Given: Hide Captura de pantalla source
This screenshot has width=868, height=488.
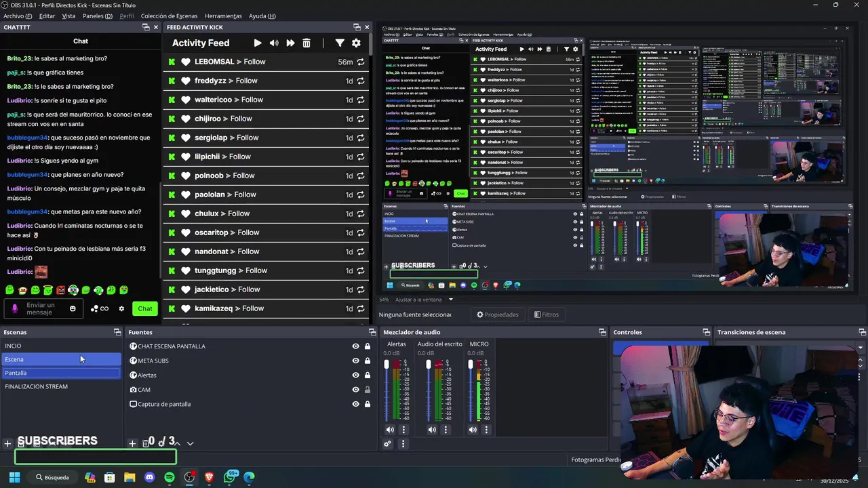Looking at the screenshot, I should point(355,404).
